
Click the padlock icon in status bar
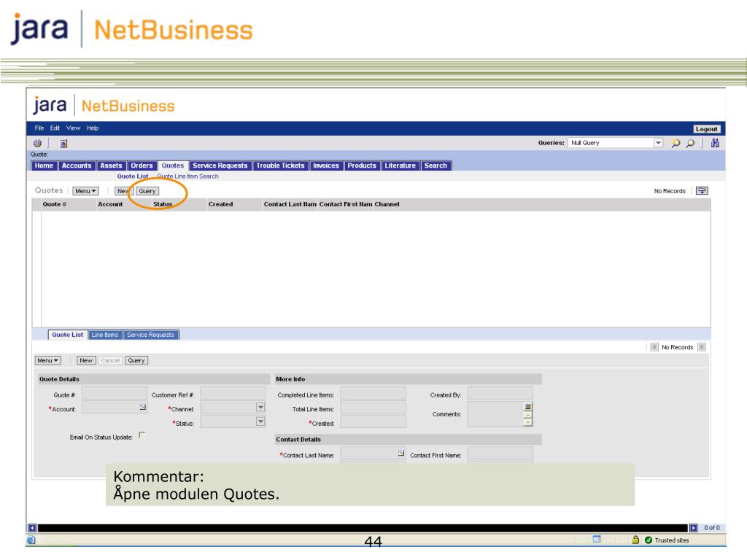click(x=635, y=540)
